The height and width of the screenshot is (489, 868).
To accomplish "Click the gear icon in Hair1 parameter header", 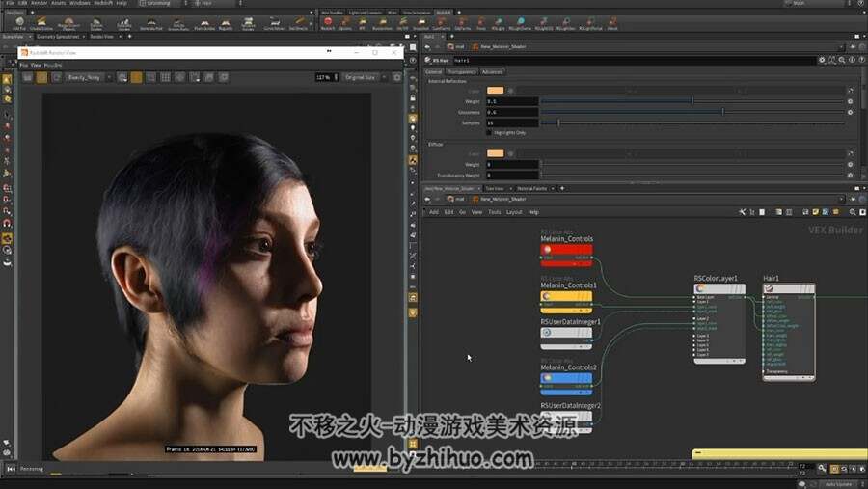I will (x=822, y=60).
